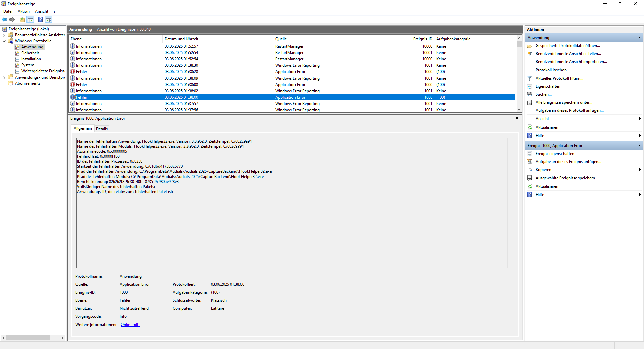The width and height of the screenshot is (644, 349).
Task: Click 'Aufgabenkategorie' column header
Action: (474, 39)
